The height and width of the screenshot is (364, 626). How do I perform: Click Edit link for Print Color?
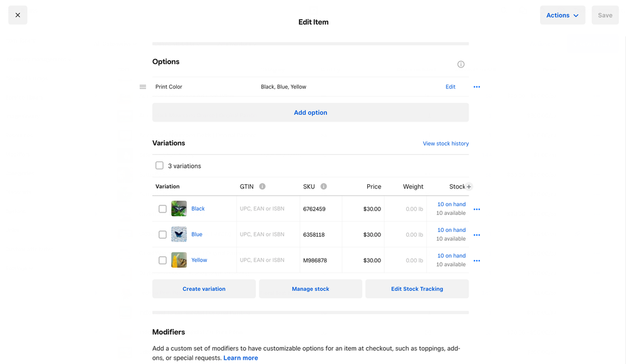pyautogui.click(x=450, y=87)
